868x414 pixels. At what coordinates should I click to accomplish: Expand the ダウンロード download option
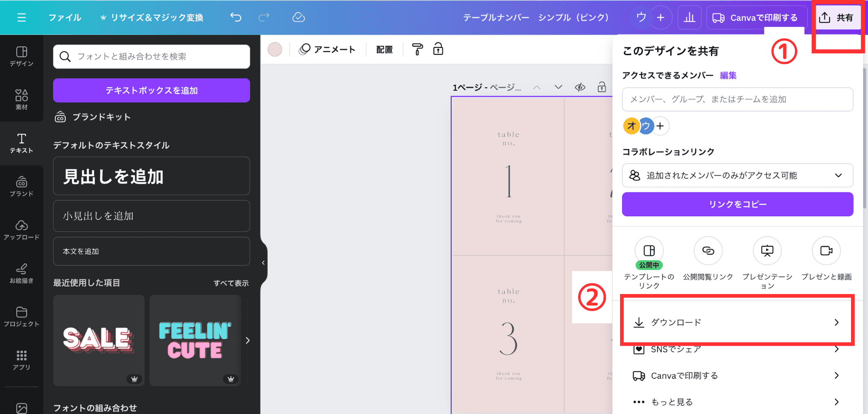point(737,322)
